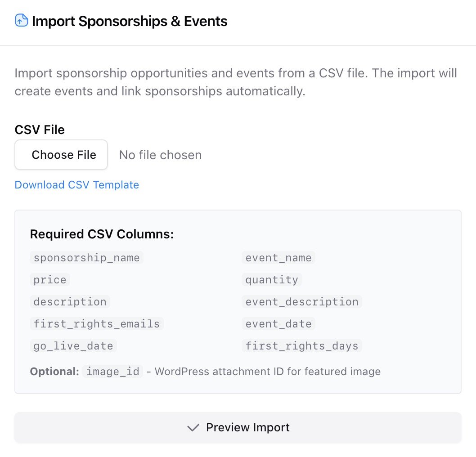Click the event_name column tag
Image resolution: width=476 pixels, height=457 pixels.
(x=278, y=258)
